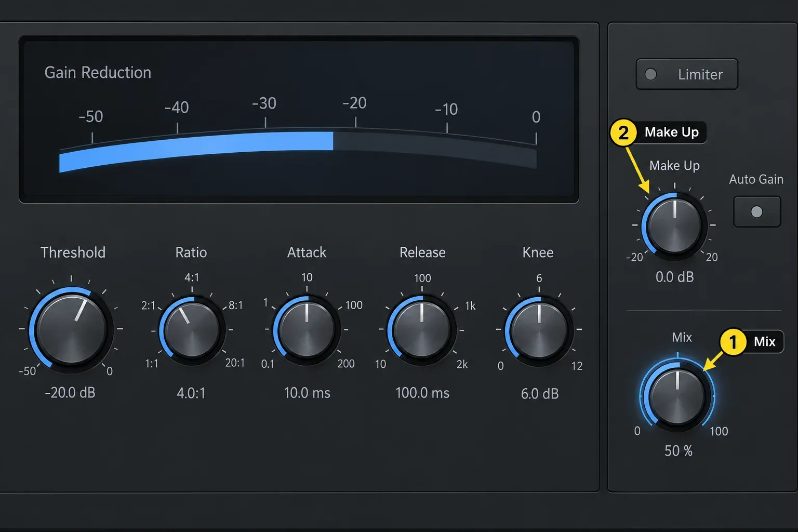Select the Release knob
This screenshot has width=798, height=532.
click(x=422, y=329)
